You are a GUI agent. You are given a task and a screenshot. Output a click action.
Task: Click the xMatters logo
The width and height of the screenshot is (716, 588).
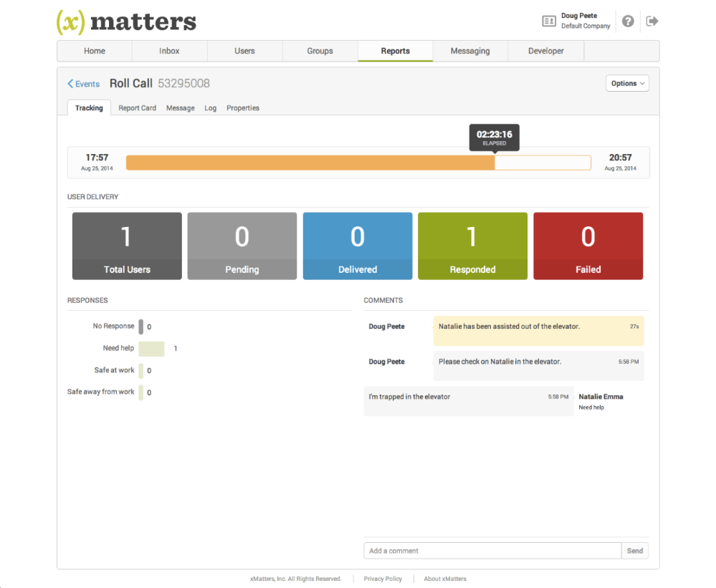point(126,22)
